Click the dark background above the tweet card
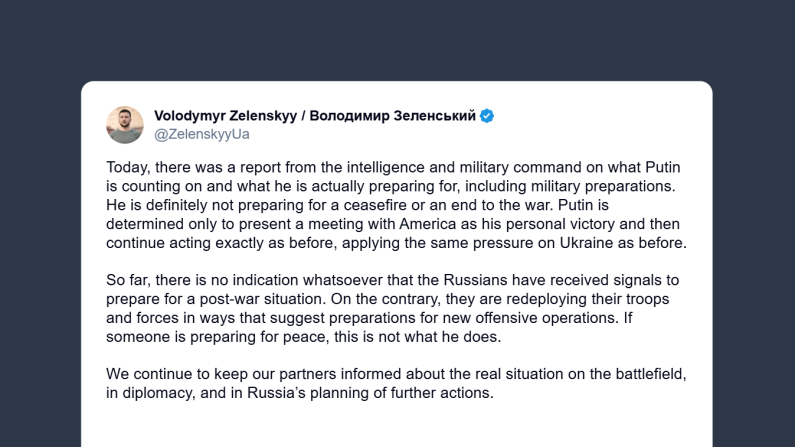The image size is (795, 447). coord(396,40)
